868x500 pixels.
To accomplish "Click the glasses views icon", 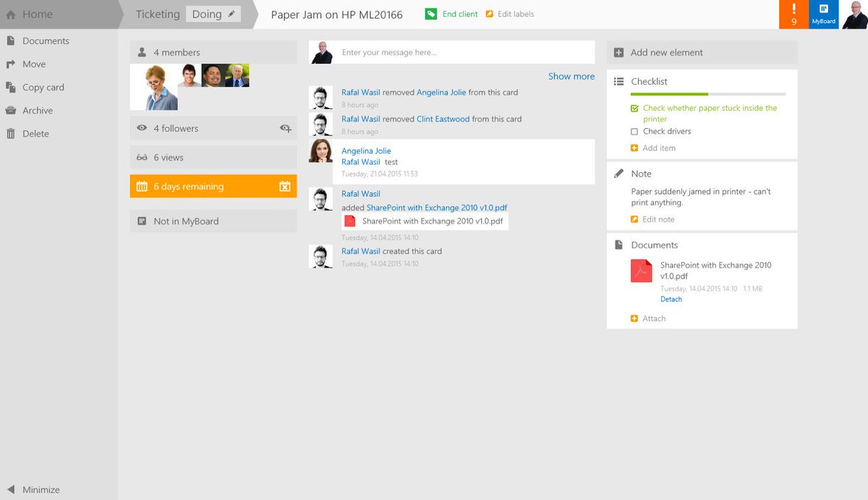I will click(x=142, y=157).
